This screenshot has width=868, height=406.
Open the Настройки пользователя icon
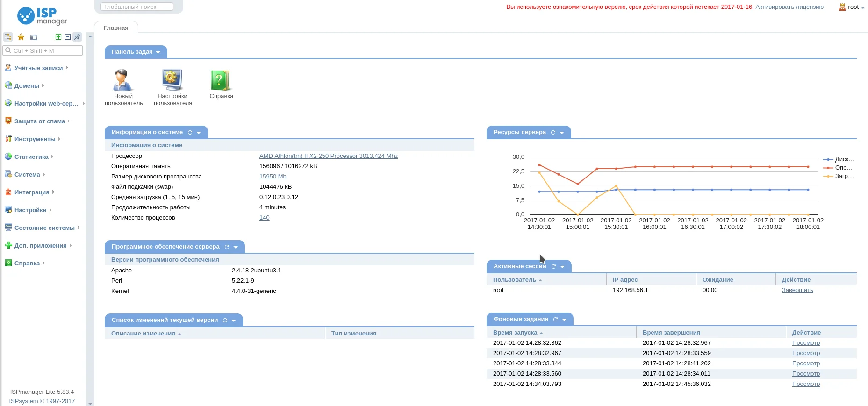pos(172,80)
